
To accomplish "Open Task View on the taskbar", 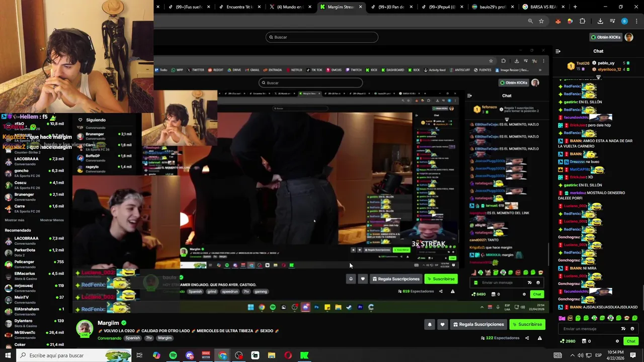I will (139, 355).
